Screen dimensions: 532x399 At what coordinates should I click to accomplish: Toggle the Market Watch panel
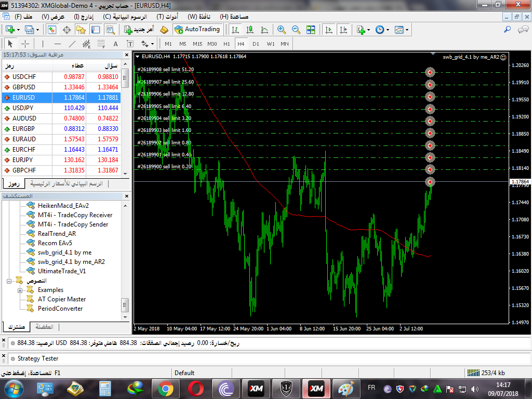click(52, 30)
